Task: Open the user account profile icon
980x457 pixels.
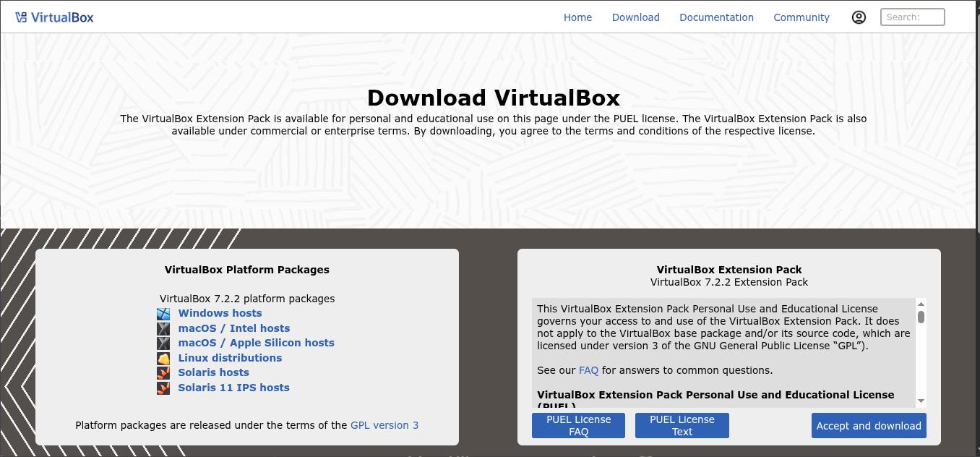Action: (859, 17)
